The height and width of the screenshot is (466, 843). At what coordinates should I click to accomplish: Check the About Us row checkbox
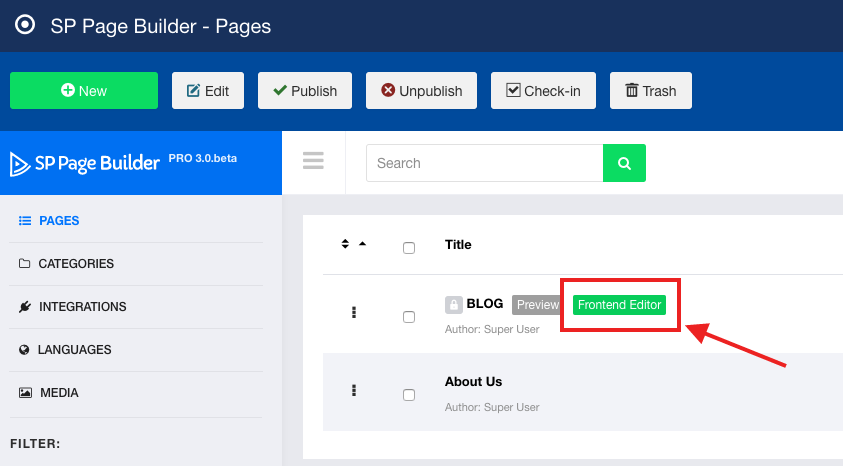[409, 395]
